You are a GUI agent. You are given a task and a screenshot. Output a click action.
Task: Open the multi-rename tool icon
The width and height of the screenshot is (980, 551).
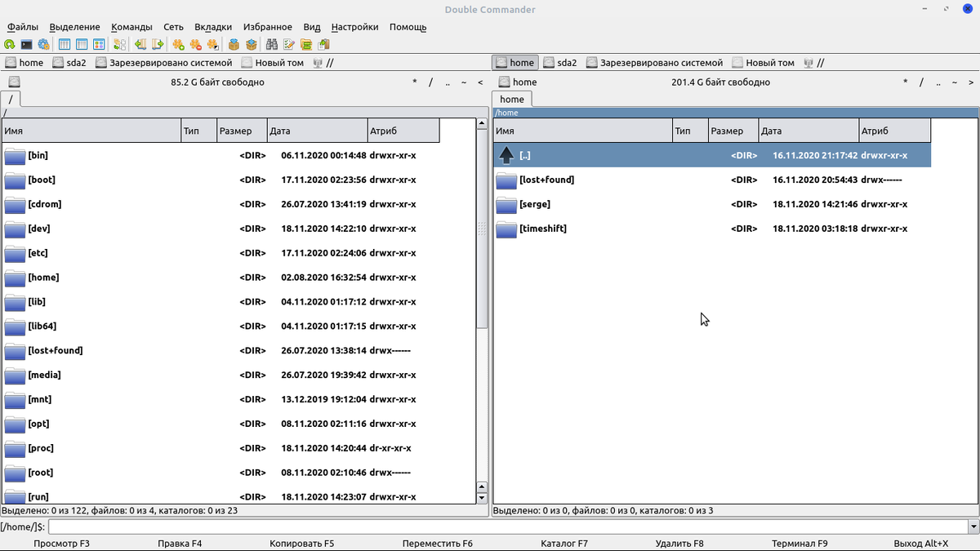coord(289,45)
